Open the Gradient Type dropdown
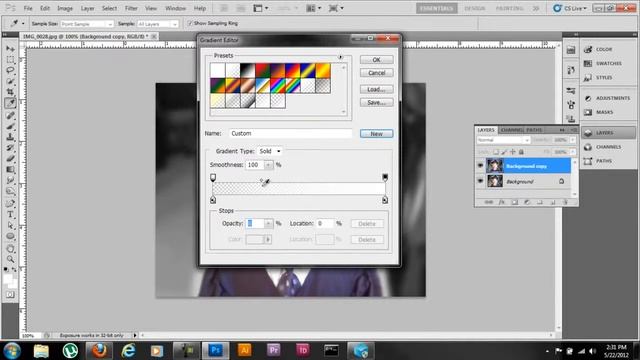The width and height of the screenshot is (640, 360). [270, 151]
